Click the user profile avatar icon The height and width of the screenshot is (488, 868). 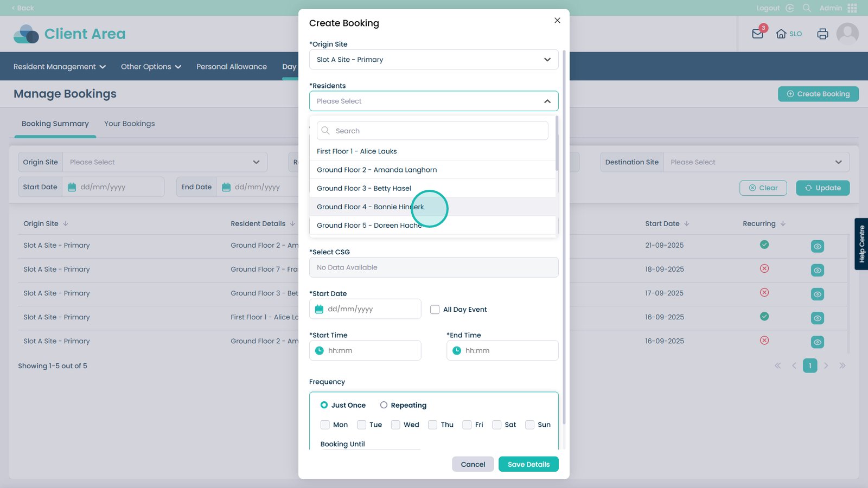847,34
